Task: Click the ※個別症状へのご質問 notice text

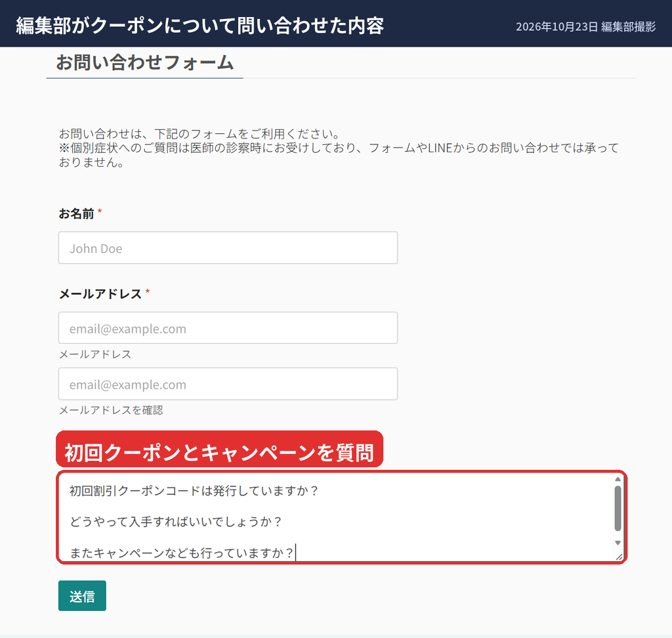Action: (339, 155)
